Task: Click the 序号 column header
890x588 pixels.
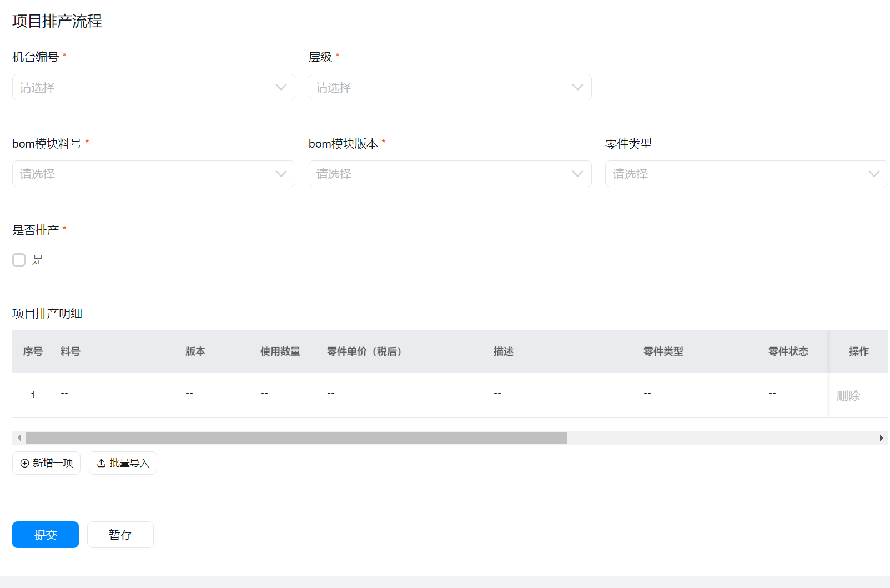Action: (33, 351)
